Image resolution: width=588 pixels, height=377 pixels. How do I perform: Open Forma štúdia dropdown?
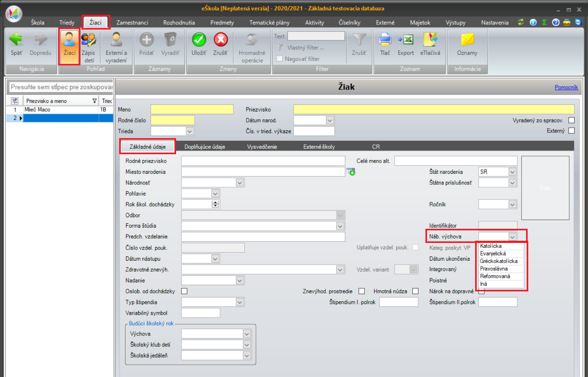point(340,226)
